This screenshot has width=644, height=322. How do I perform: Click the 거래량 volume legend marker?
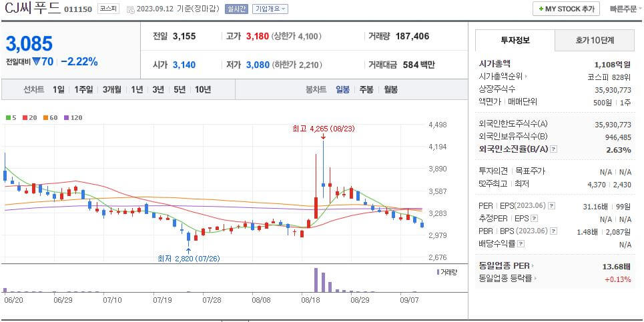(x=438, y=272)
